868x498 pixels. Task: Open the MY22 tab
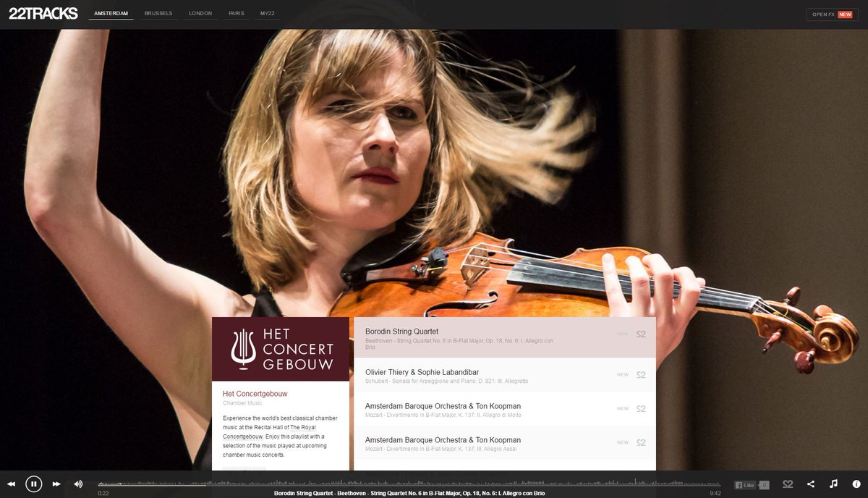pos(268,14)
